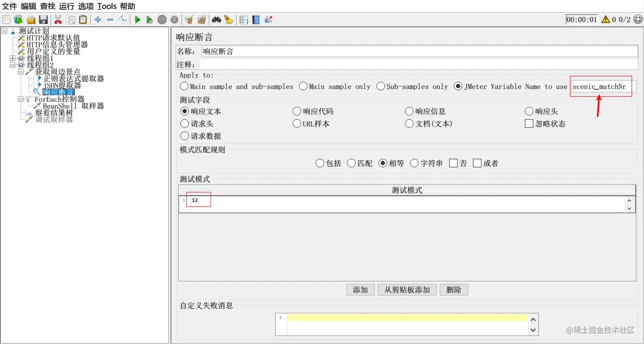Select the binoculars search icon
This screenshot has width=644, height=344.
pos(216,20)
